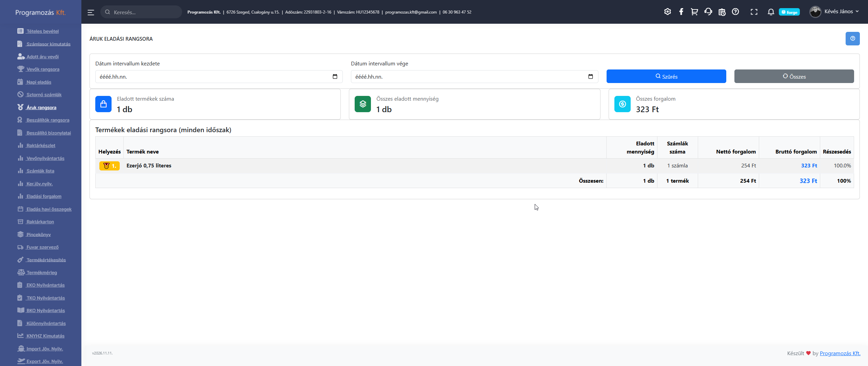The height and width of the screenshot is (366, 868).
Task: Open Napi eladás from sidebar
Action: click(x=39, y=82)
